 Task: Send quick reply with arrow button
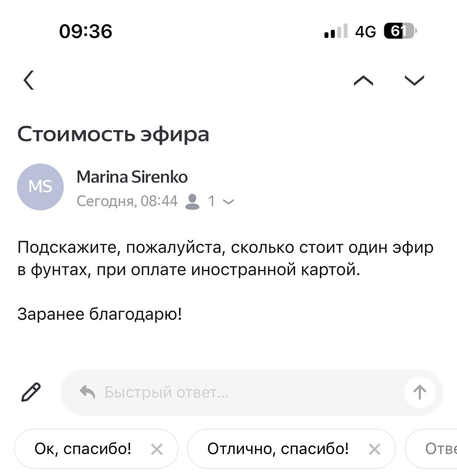coord(419,392)
